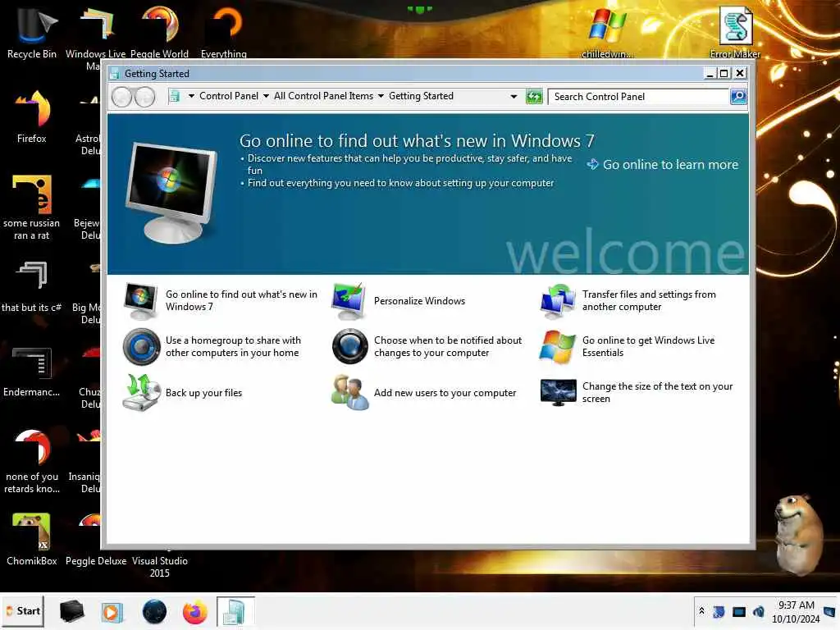Expand the Control Panel breadcrumb dropdown
840x630 pixels.
[266, 97]
